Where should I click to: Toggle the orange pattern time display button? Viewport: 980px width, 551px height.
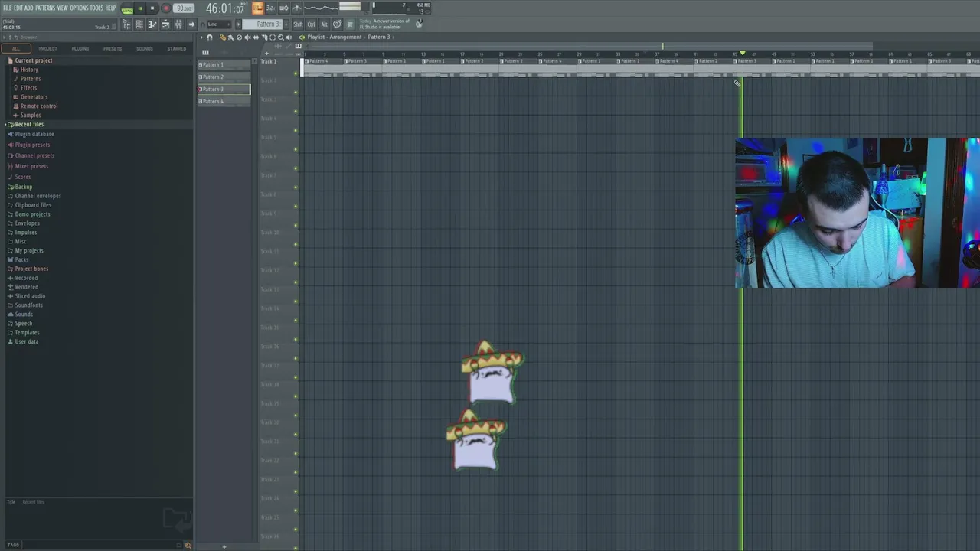click(x=258, y=8)
